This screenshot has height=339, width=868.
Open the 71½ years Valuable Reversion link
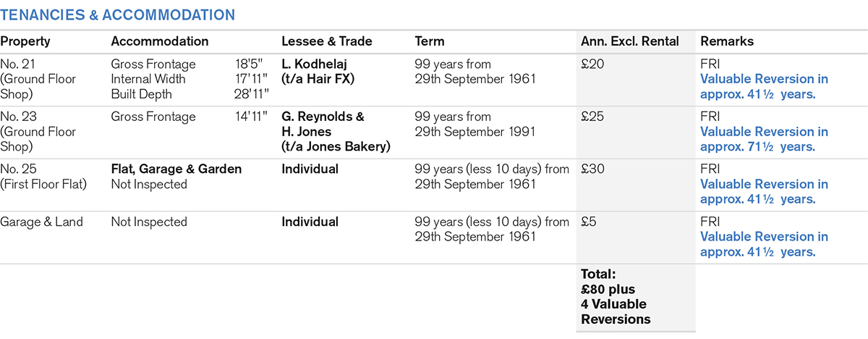(764, 139)
